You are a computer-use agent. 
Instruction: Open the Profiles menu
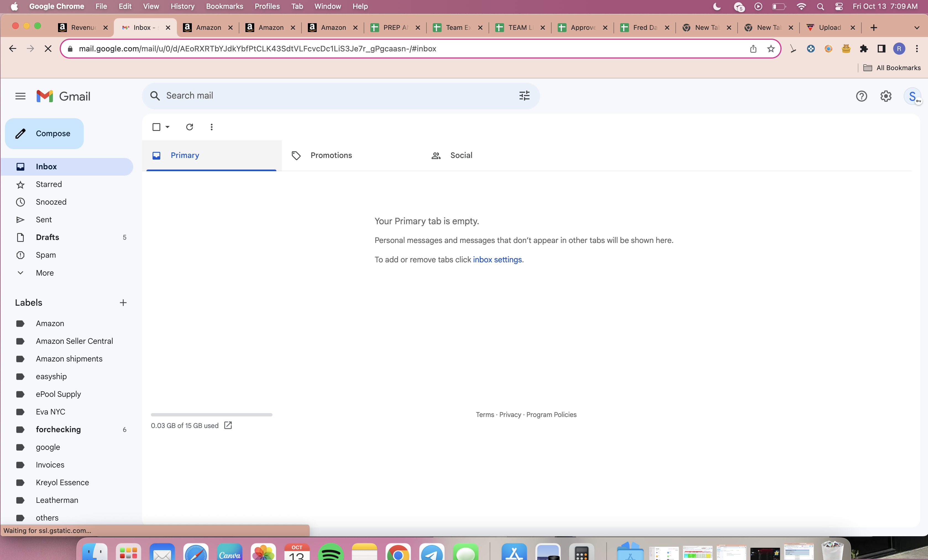267,6
